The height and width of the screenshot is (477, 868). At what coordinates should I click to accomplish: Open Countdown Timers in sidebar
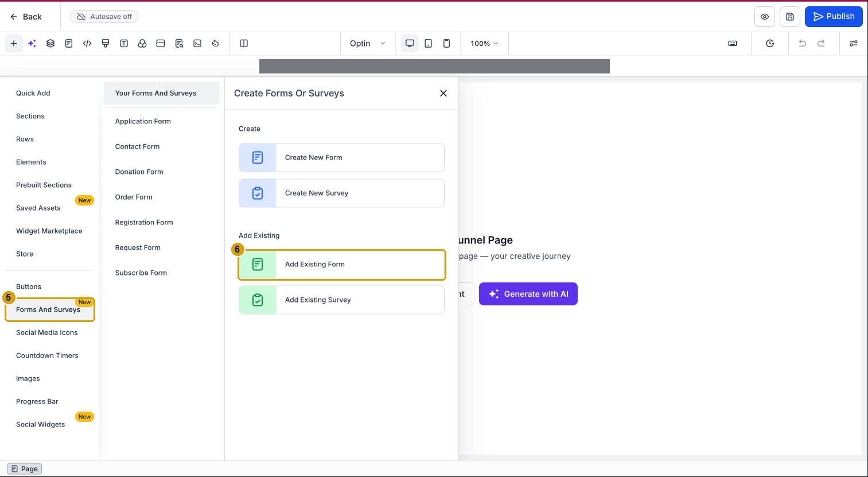[x=48, y=355]
